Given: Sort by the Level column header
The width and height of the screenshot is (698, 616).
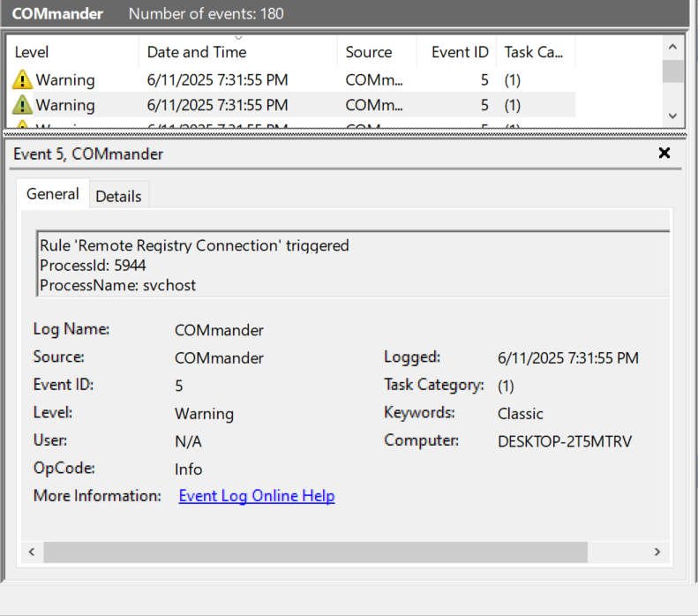Looking at the screenshot, I should 72,52.
